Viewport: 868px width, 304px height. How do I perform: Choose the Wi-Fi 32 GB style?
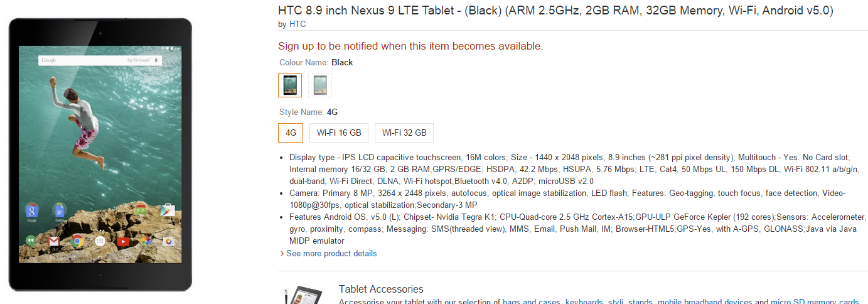(404, 133)
